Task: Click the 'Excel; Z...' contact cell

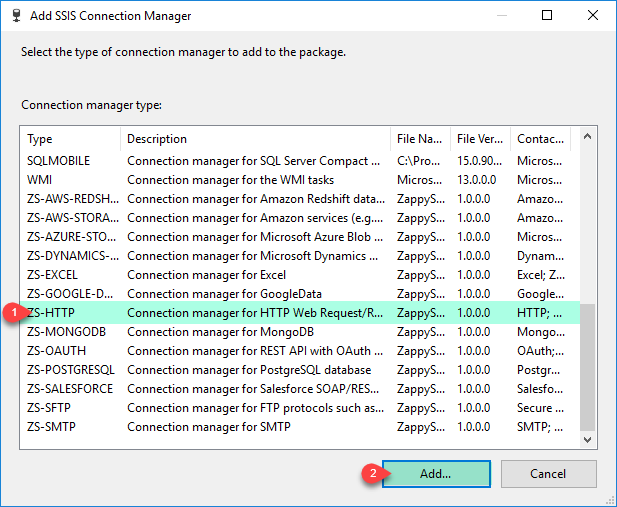Action: pos(541,275)
